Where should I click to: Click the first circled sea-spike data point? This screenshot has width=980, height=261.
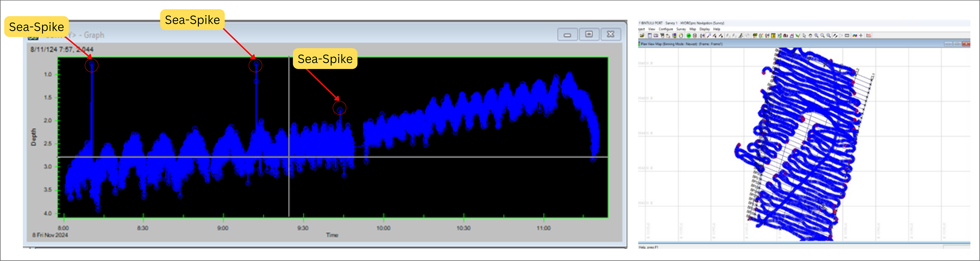(x=92, y=65)
